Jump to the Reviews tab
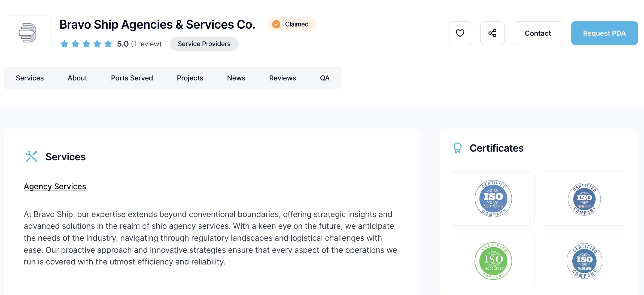Viewport: 644px width, 295px height. point(282,78)
